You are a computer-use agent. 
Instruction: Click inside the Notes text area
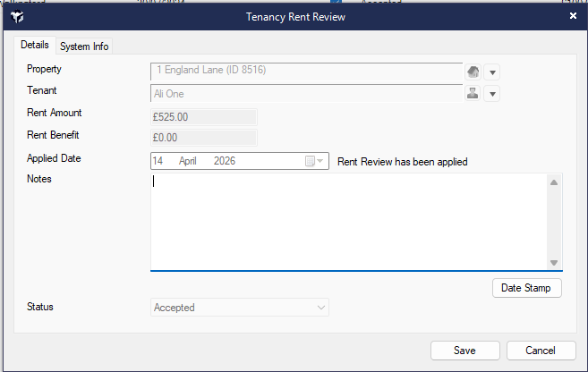[349, 221]
